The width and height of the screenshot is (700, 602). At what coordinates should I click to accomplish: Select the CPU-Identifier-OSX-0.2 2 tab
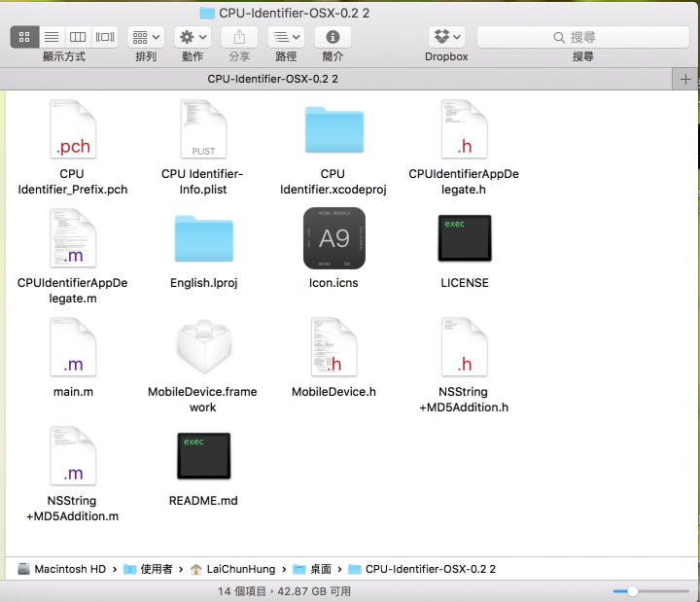[x=272, y=79]
